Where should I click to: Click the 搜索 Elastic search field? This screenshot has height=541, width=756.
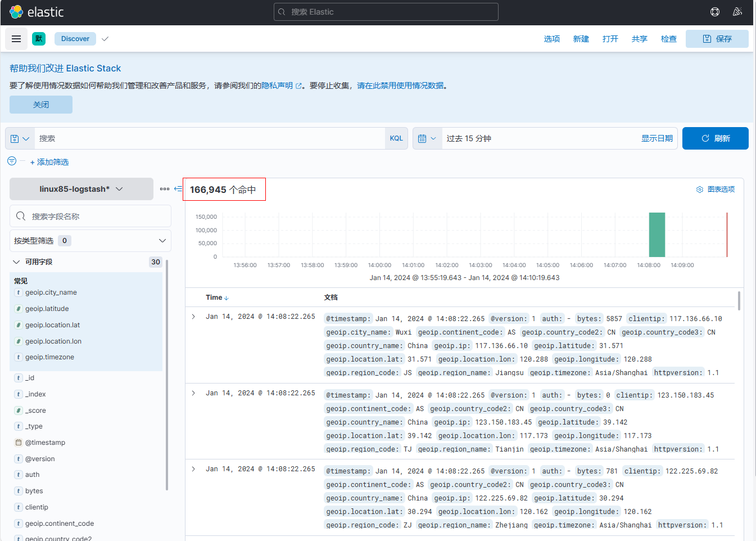tap(386, 12)
